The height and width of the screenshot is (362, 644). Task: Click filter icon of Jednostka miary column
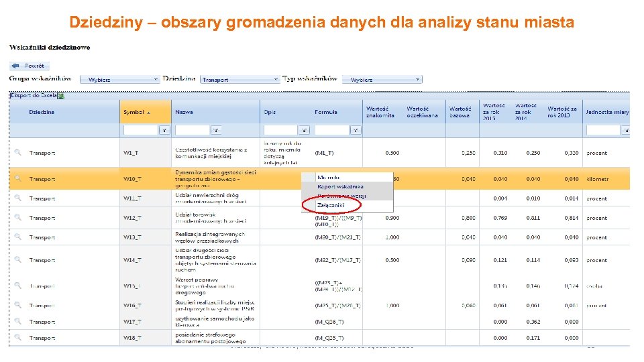coord(625,130)
